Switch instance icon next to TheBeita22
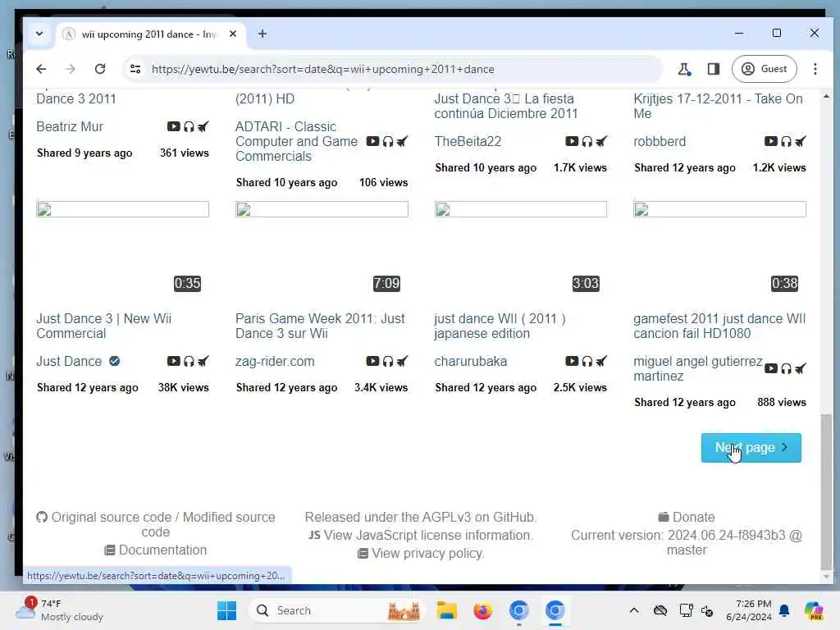840x630 pixels. pyautogui.click(x=601, y=141)
